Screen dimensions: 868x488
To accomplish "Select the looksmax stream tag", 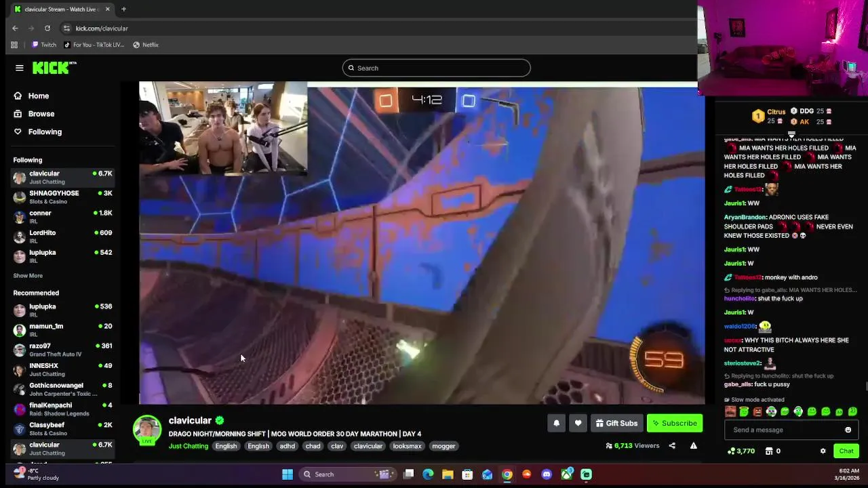I will (408, 446).
